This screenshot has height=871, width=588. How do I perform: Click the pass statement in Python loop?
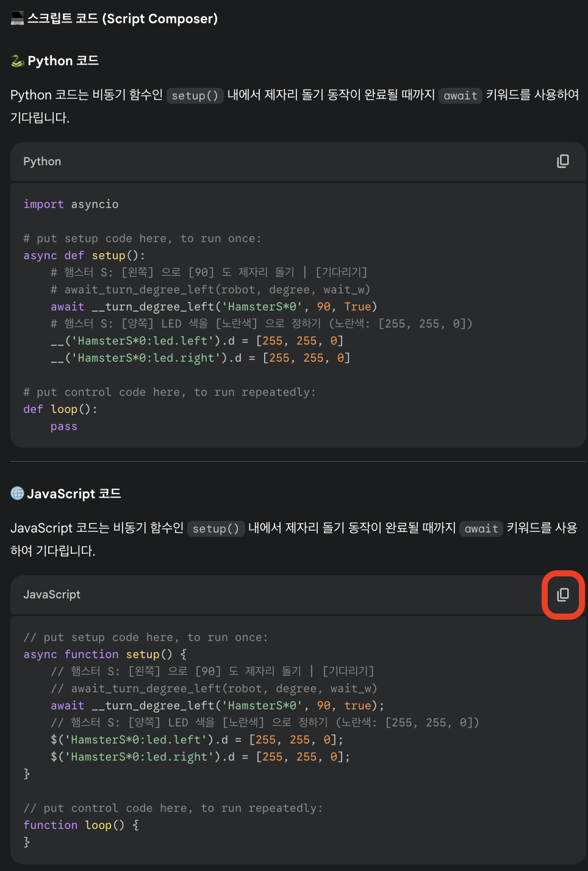[64, 426]
